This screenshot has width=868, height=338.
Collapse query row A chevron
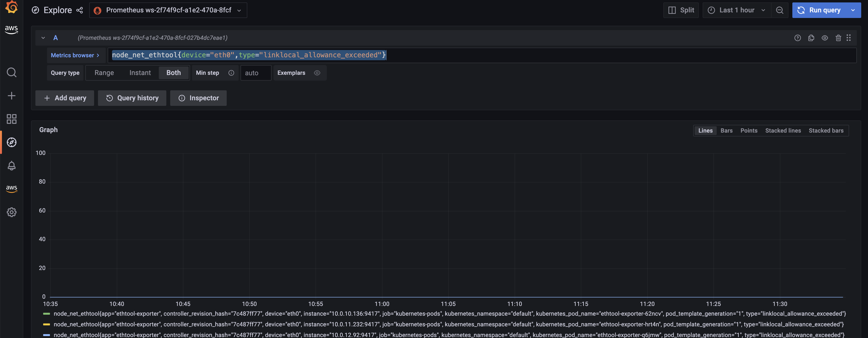(43, 38)
